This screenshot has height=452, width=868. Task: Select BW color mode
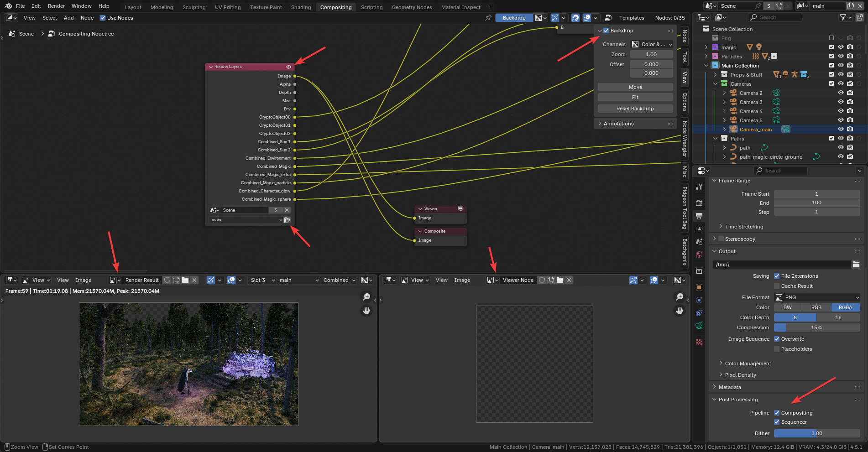point(788,307)
